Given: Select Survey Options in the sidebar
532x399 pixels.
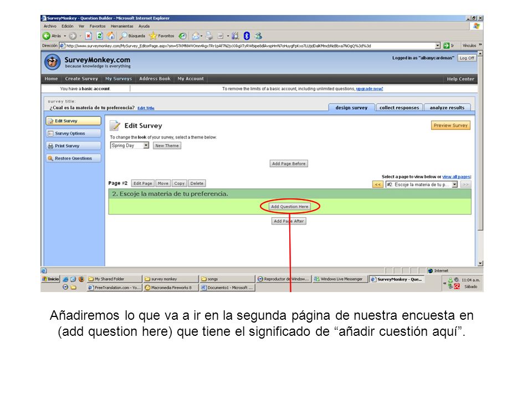Looking at the screenshot, I should (x=73, y=134).
